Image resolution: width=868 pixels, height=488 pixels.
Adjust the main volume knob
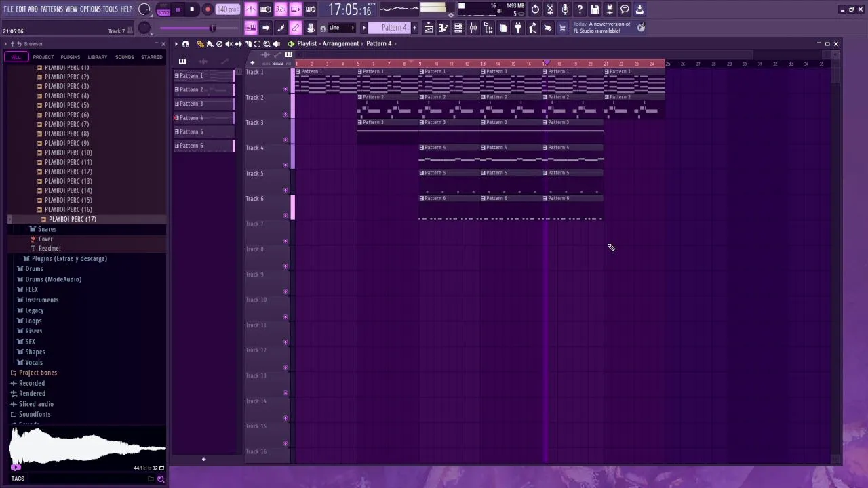[x=144, y=9]
